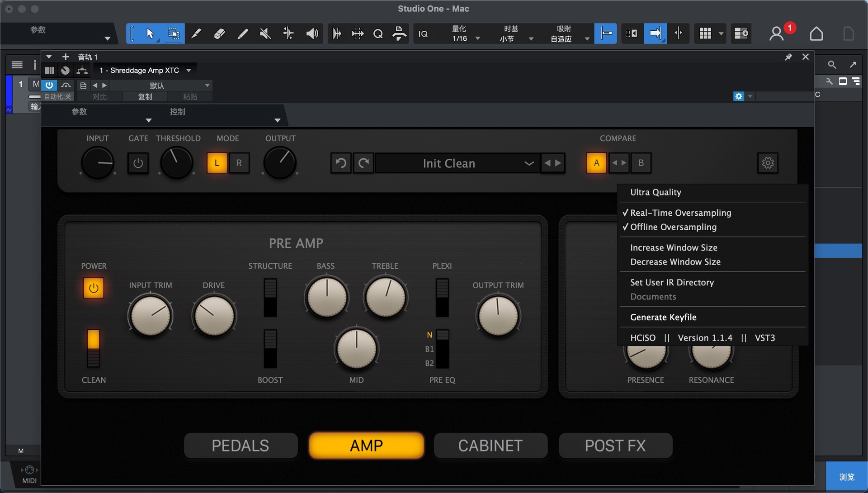868x493 pixels.
Task: Click the IQ input quantize button
Action: pos(423,34)
